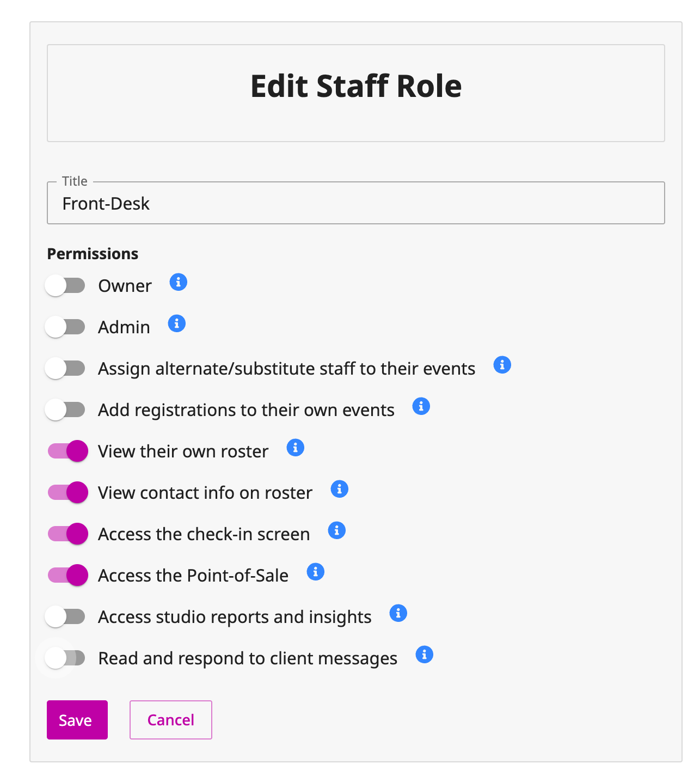Enable the Owner permission toggle

[x=66, y=285]
